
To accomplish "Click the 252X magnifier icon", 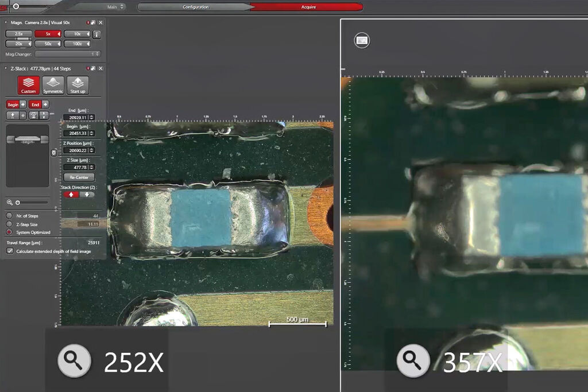I will [x=74, y=360].
